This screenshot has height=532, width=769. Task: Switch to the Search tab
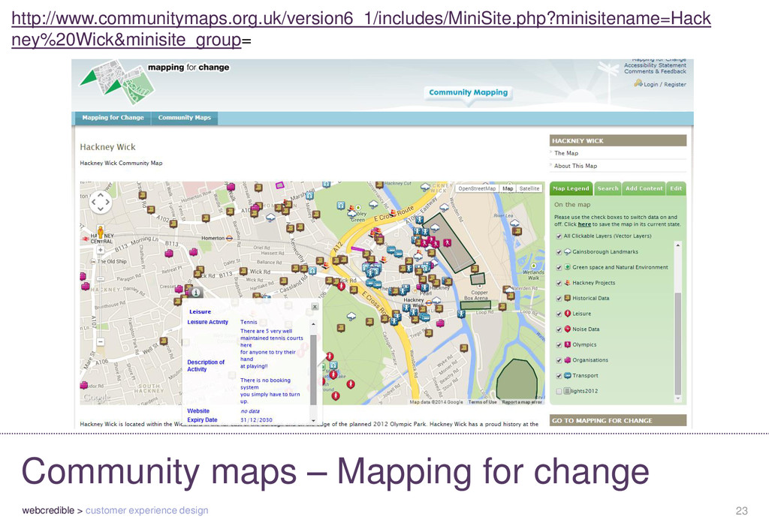608,188
